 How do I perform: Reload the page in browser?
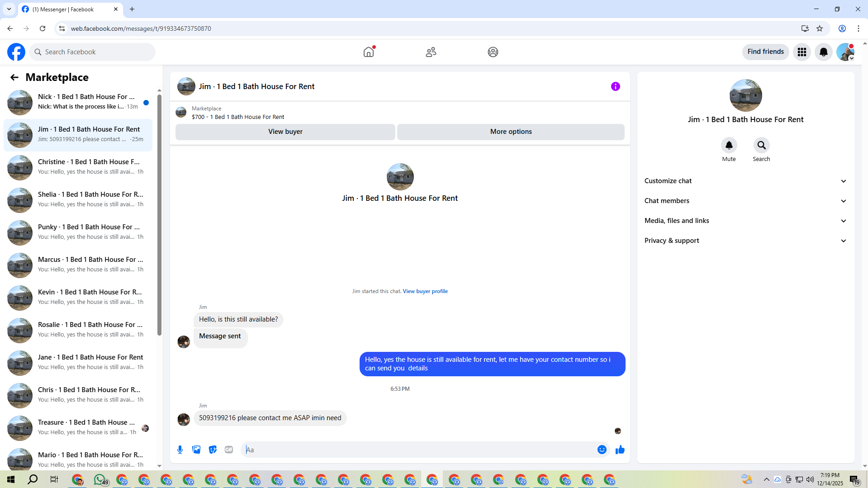[x=43, y=28]
